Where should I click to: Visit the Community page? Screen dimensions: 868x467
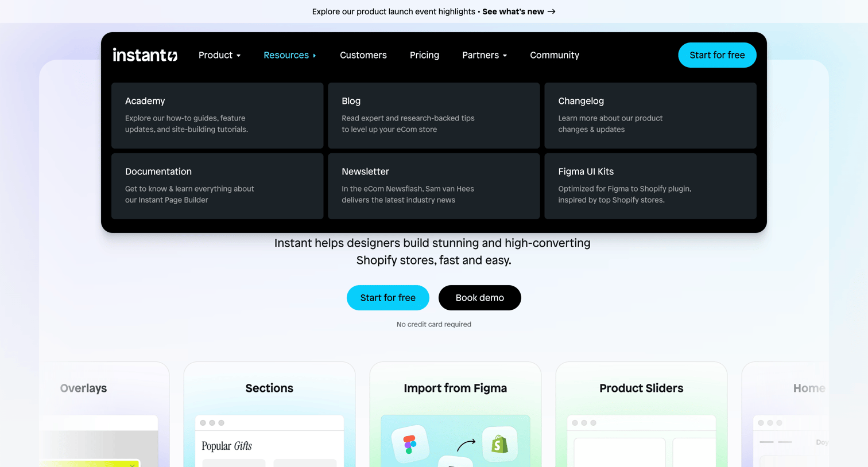(555, 55)
